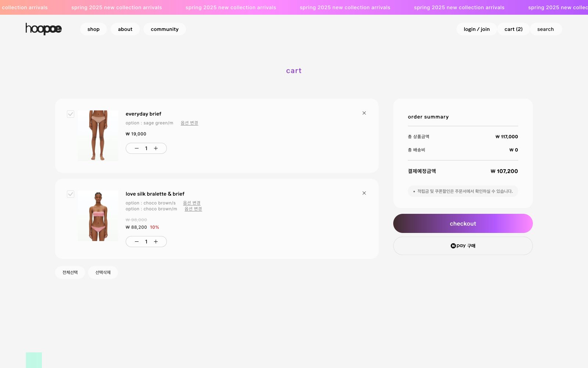Screen dimensions: 588x368
Task: Decrease love silk bralette quantity
Action: coord(137,242)
